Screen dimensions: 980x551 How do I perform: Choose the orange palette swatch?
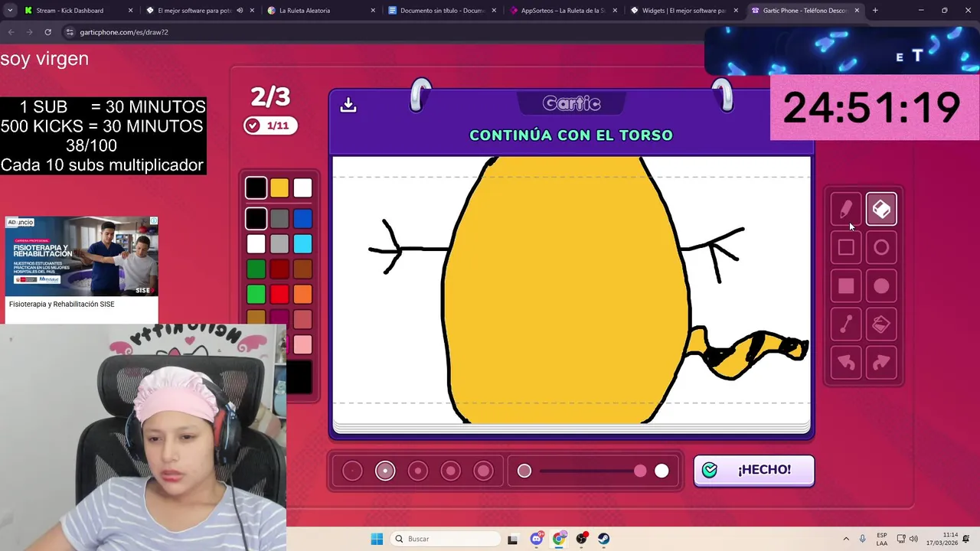coord(303,294)
